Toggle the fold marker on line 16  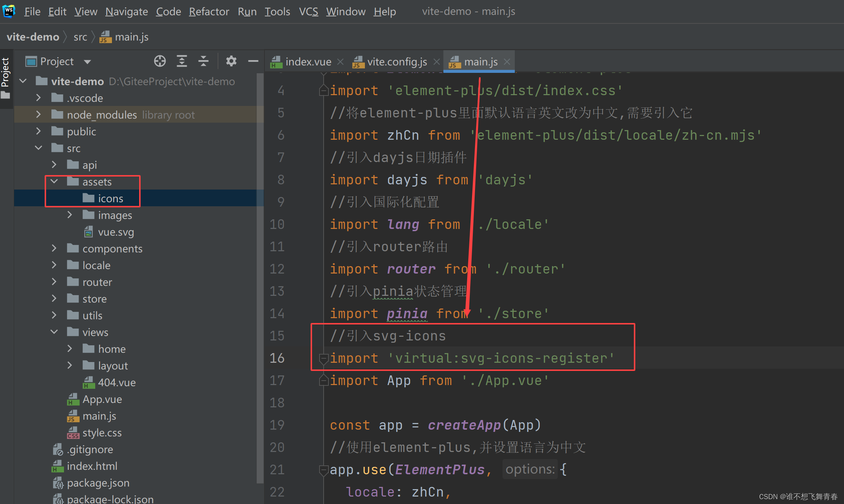(324, 358)
